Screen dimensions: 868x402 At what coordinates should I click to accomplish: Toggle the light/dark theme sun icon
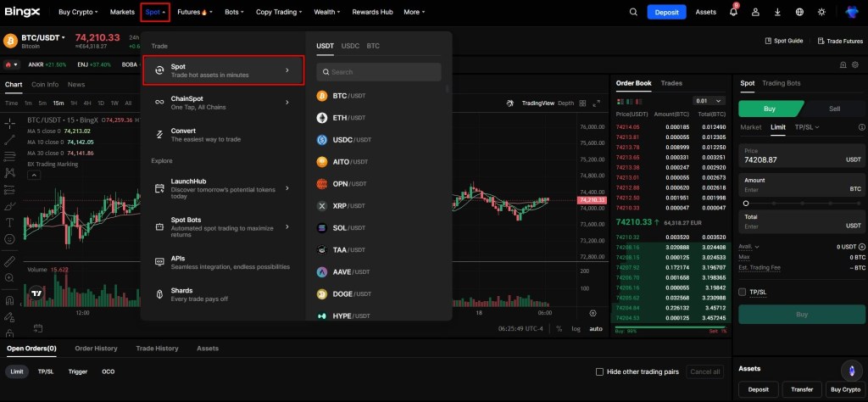(821, 12)
